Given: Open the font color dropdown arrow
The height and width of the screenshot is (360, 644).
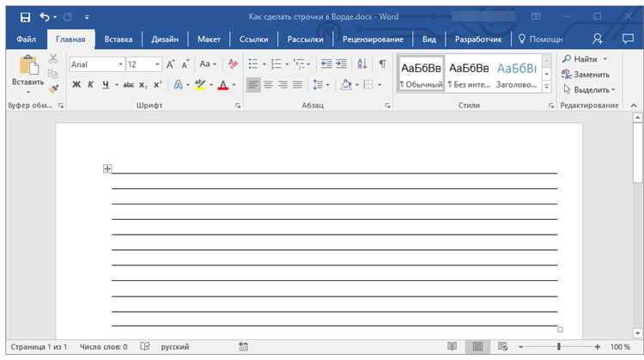Looking at the screenshot, I should point(234,85).
